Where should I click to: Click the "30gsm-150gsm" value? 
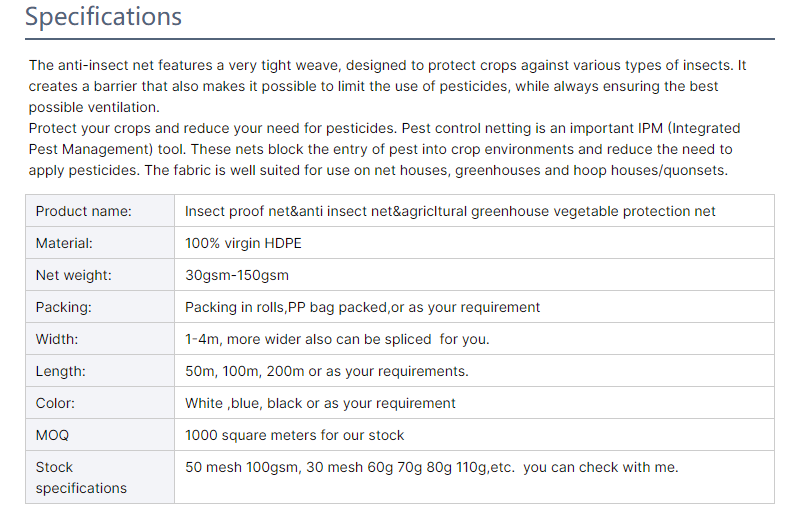[x=237, y=275]
